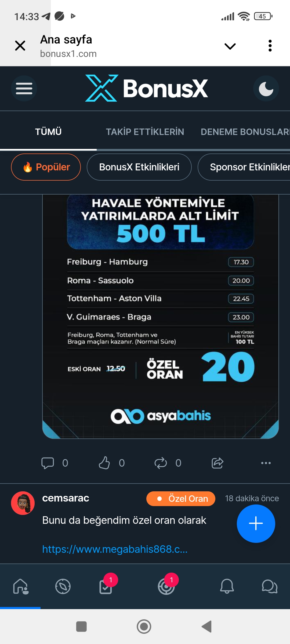Select the TÜMÜ tab
This screenshot has width=290, height=644.
(48, 132)
